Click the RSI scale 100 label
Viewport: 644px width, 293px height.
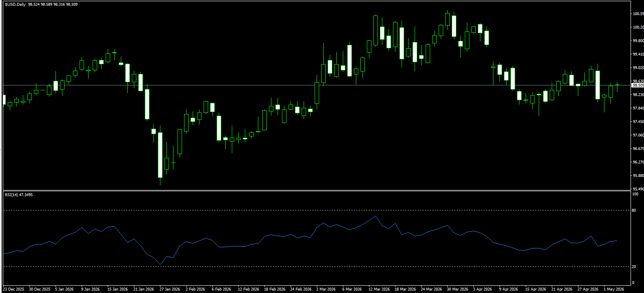point(635,194)
